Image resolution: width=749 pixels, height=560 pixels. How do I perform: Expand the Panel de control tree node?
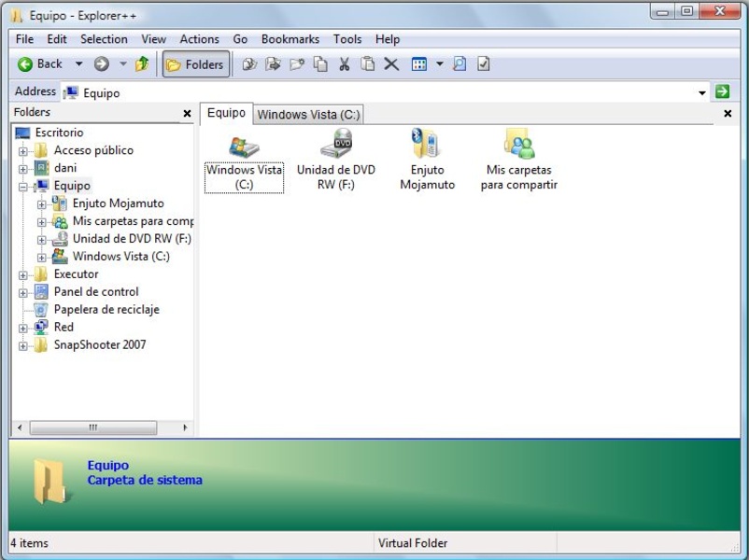[22, 291]
